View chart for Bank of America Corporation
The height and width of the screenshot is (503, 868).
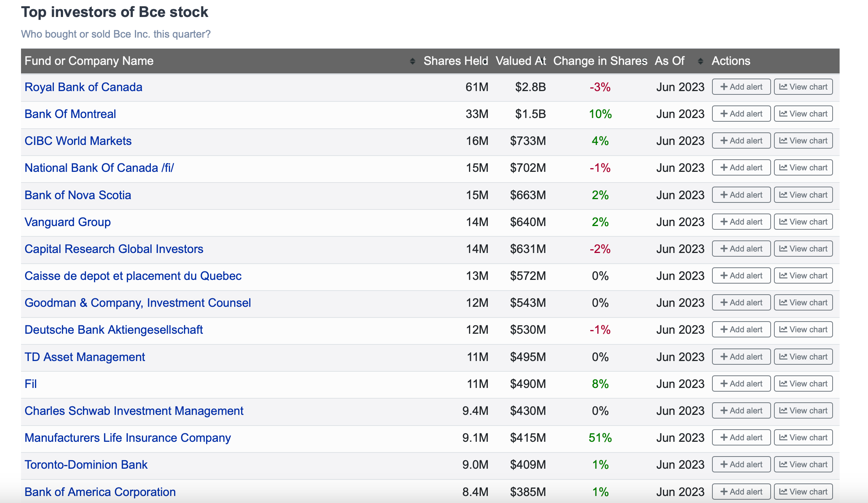(x=803, y=492)
